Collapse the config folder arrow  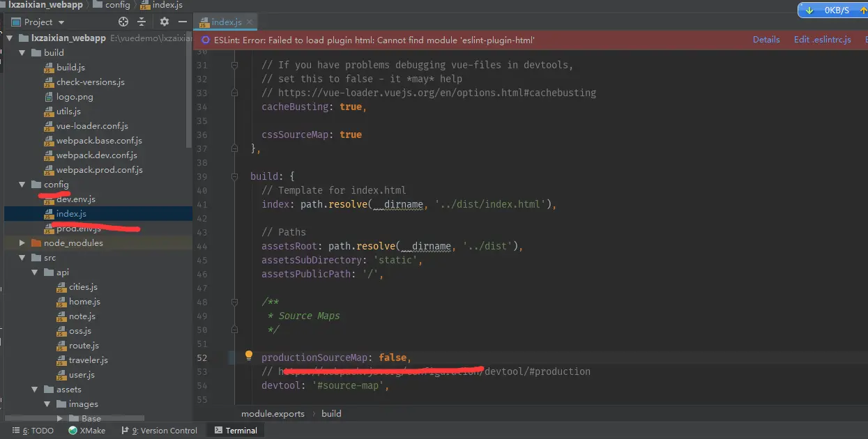pyautogui.click(x=22, y=184)
